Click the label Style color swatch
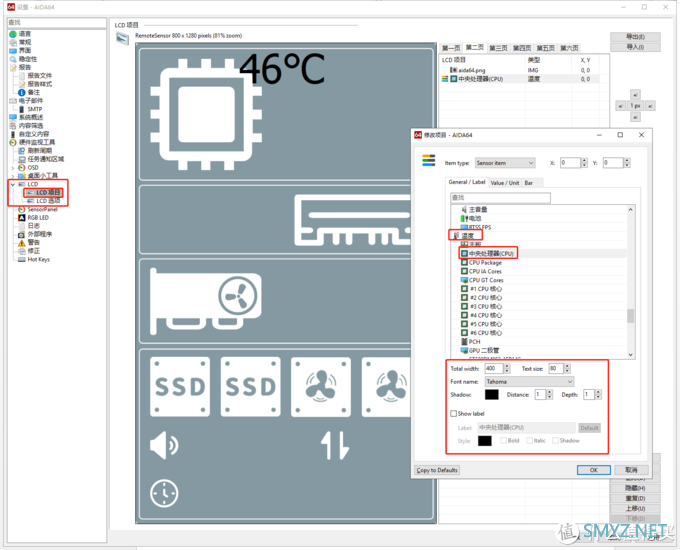Screen dimensions: 680x550 coord(484,441)
